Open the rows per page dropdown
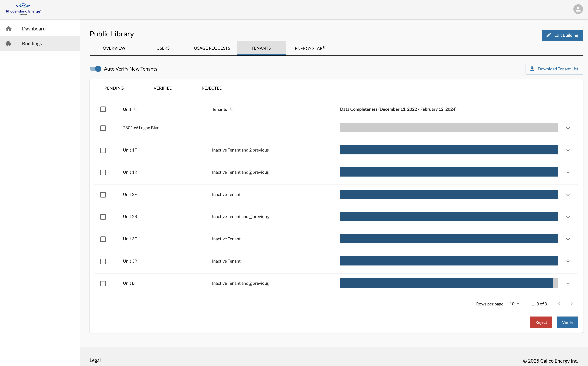Screen dimensions: 588x366 pos(514,304)
